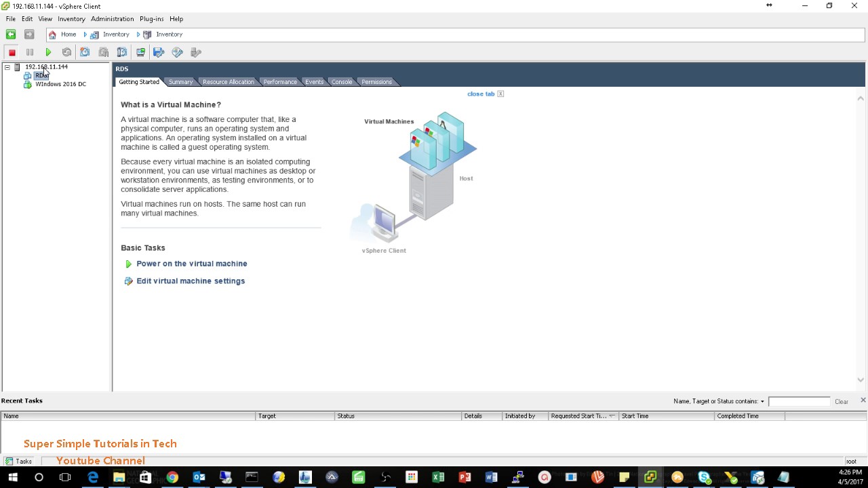Launch the virtual machine console toolbar icon
This screenshot has width=868, height=488.
tap(140, 52)
